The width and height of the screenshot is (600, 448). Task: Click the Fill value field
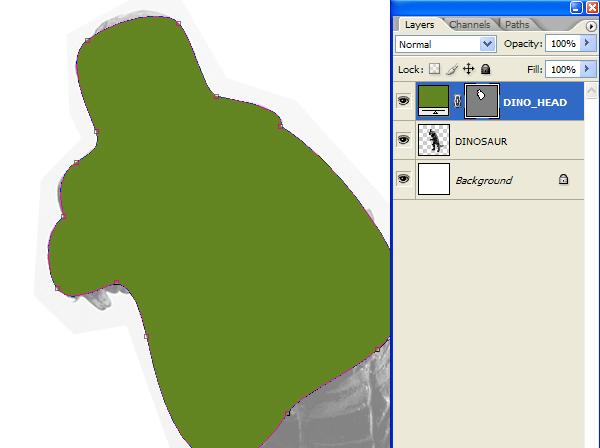pyautogui.click(x=563, y=69)
